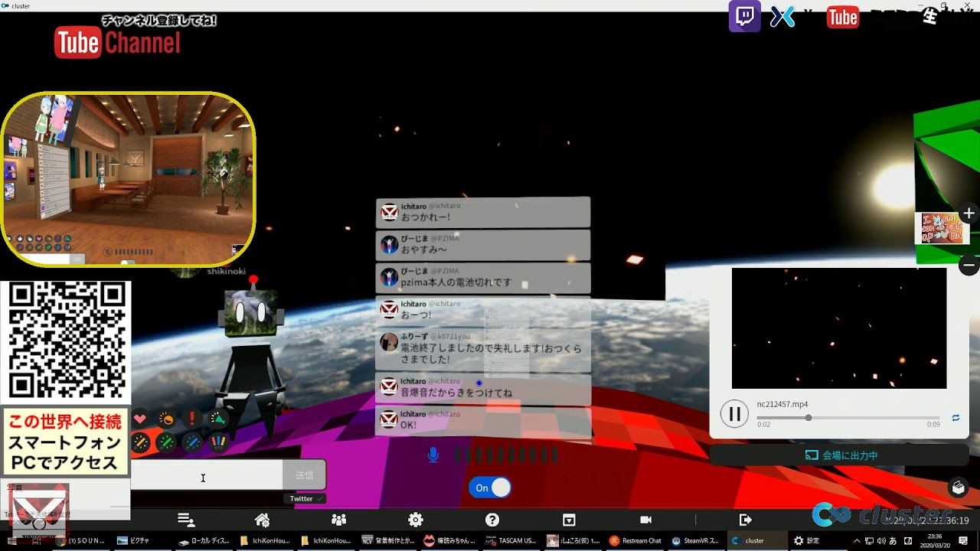Open SteamVR from the taskbar
Screen dimensions: 980x551
point(695,540)
